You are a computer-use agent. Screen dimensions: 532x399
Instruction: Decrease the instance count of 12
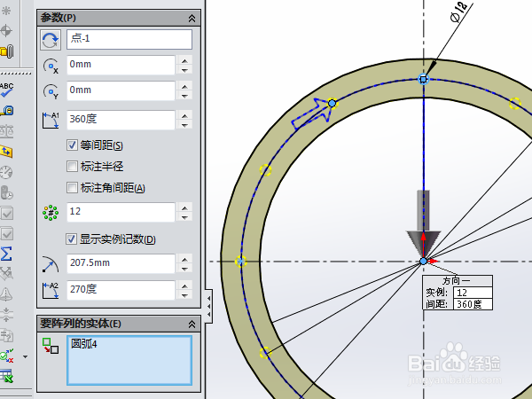tap(184, 217)
